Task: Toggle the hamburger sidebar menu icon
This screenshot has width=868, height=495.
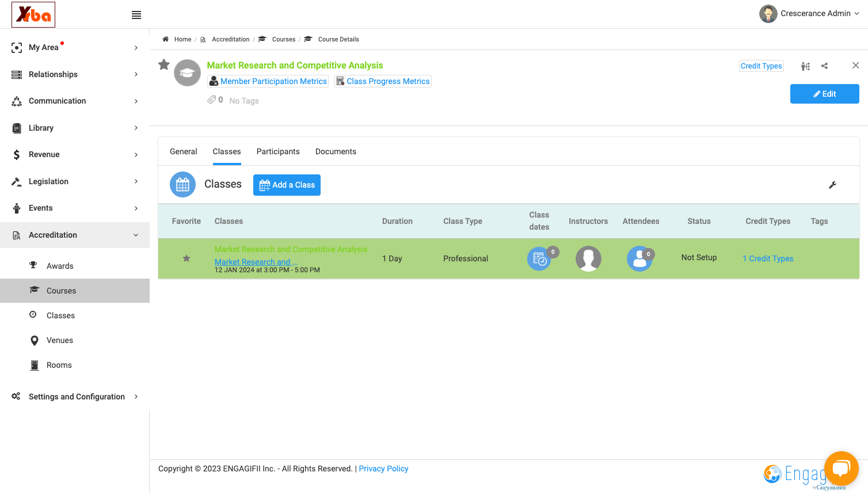Action: 136,15
